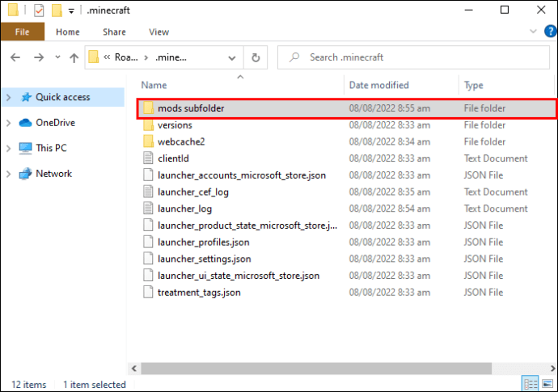Select Quick access in navigation pane

tap(62, 97)
